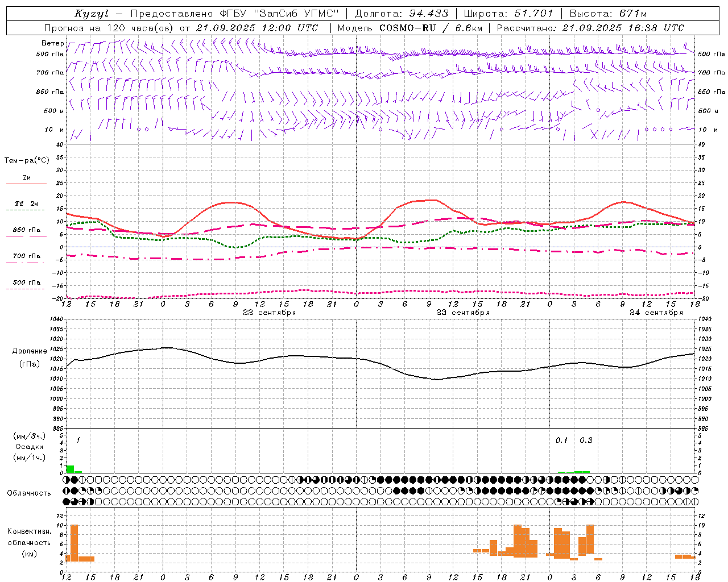Click the 'Тем-ра(°C)' temperature panel label
Image resolution: width=728 pixels, height=582 pixels.
[x=27, y=160]
